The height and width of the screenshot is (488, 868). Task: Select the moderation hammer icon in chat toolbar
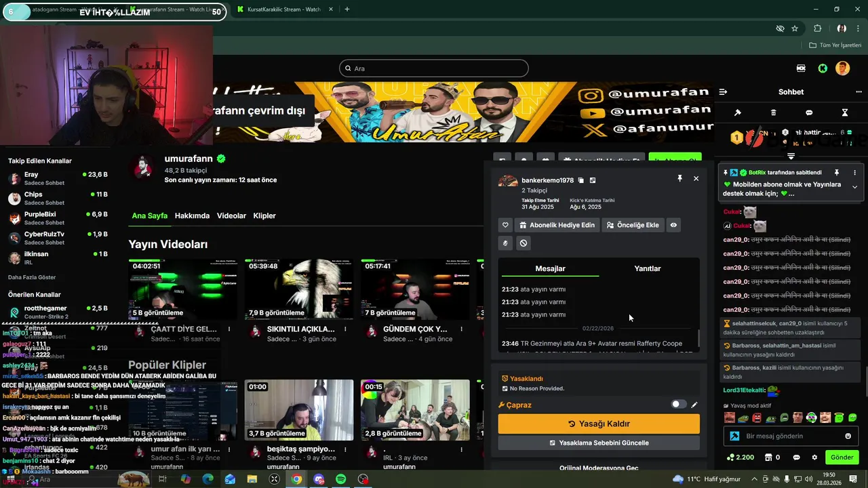(x=738, y=113)
